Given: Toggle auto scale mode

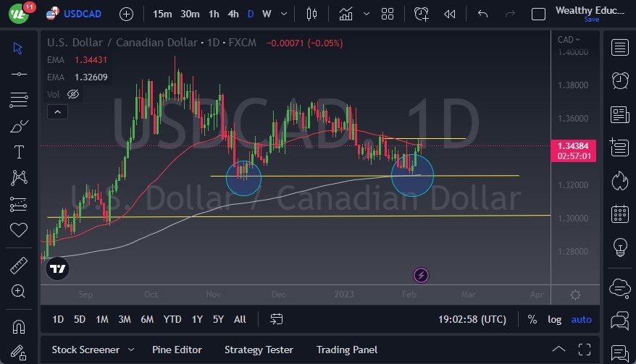Looking at the screenshot, I should 581,319.
